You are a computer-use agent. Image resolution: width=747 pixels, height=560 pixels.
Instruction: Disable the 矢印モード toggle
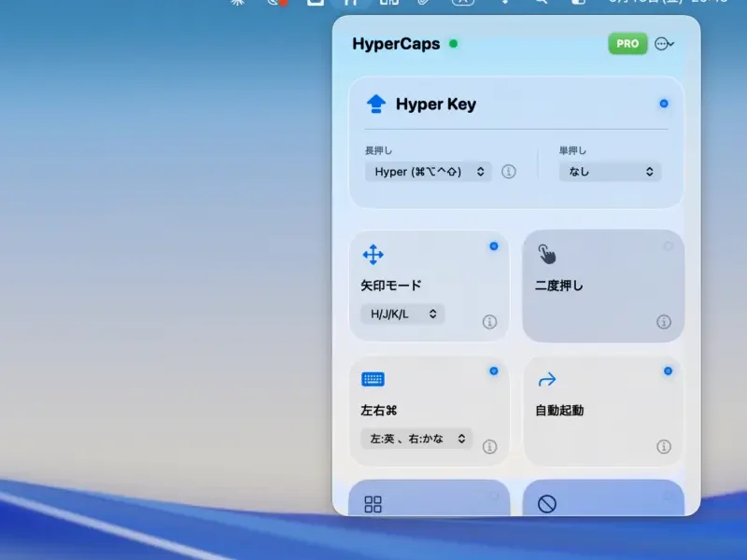tap(493, 245)
